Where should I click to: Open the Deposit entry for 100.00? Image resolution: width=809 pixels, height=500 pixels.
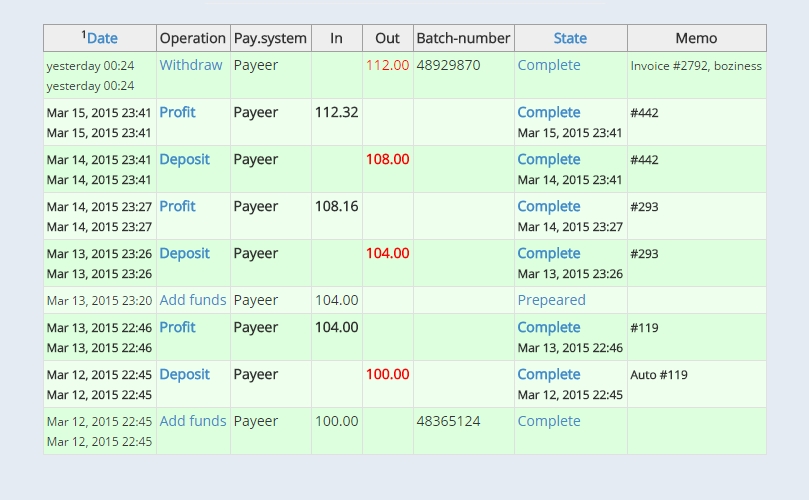[184, 374]
